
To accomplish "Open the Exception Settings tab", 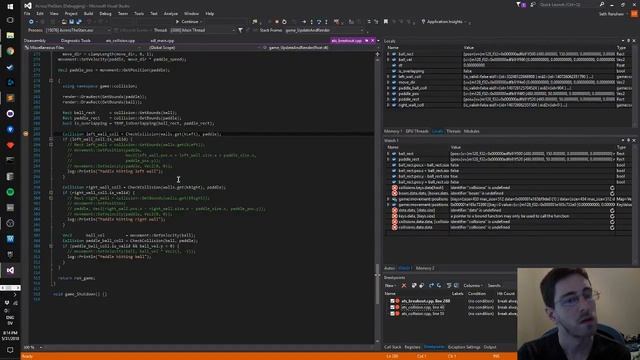I will pyautogui.click(x=464, y=347).
